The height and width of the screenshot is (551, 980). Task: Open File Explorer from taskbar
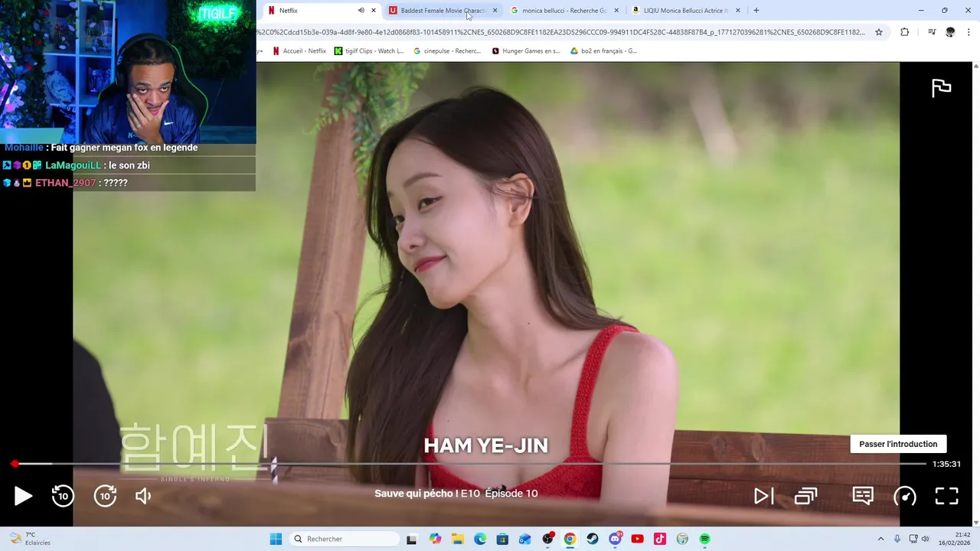coord(457,539)
